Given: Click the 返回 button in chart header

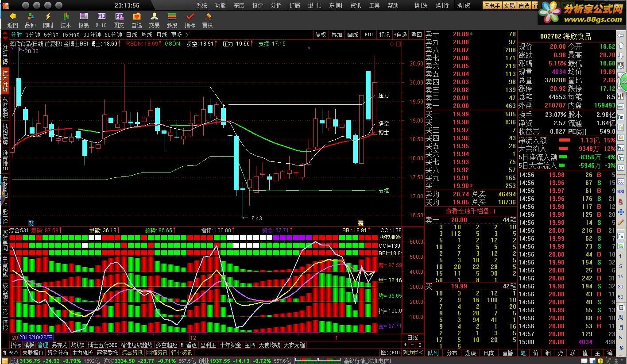Looking at the screenshot, I should (x=416, y=34).
